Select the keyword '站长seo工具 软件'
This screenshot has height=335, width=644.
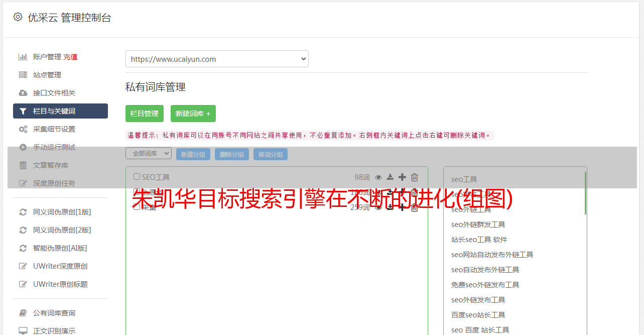coord(479,240)
